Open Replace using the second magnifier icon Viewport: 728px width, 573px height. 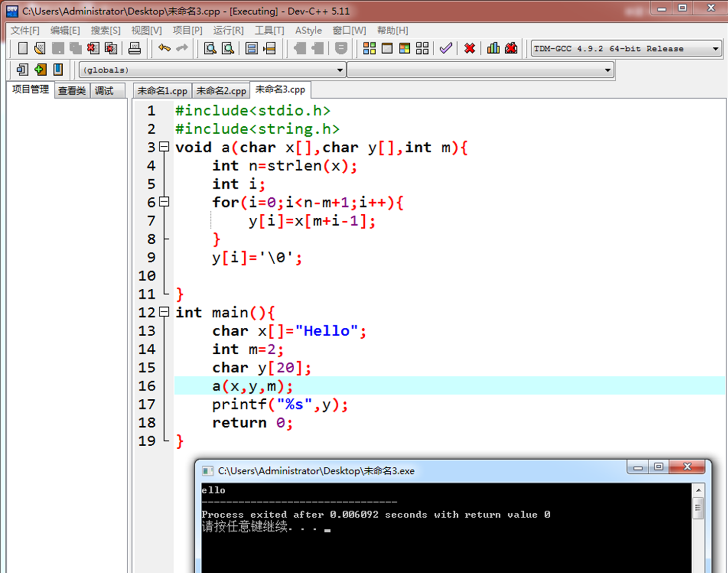228,48
